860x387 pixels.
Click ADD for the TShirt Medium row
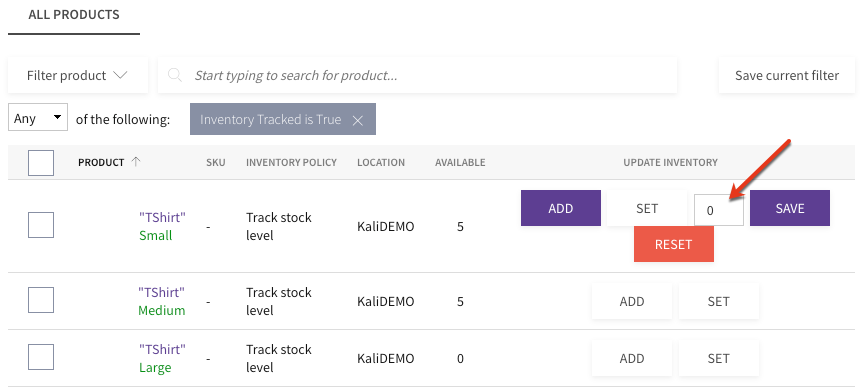[632, 301]
